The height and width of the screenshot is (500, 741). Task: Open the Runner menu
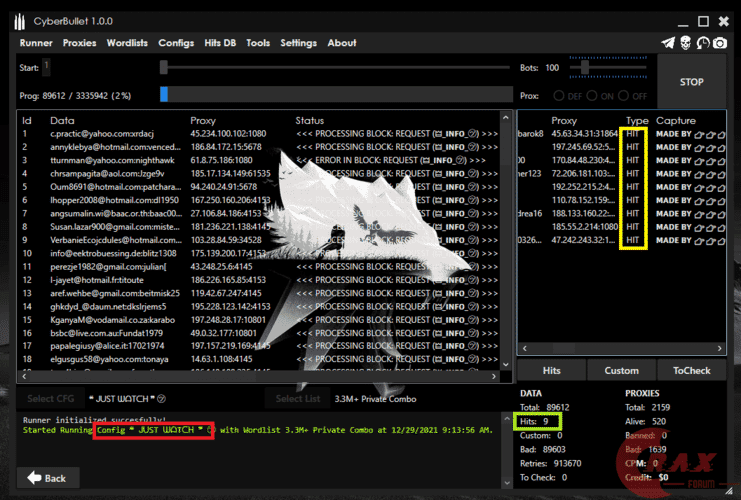(x=36, y=43)
